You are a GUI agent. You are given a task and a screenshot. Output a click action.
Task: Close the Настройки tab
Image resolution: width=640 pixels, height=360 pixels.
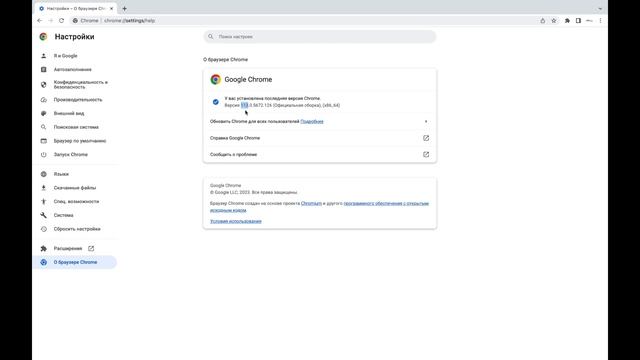click(x=111, y=8)
